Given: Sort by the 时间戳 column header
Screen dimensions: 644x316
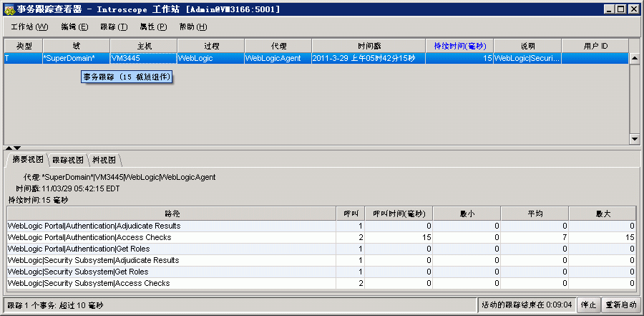Looking at the screenshot, I should pos(369,46).
